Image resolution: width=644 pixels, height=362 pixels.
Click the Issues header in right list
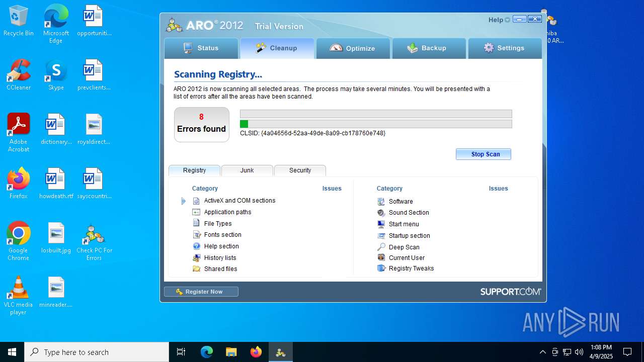[x=498, y=189]
